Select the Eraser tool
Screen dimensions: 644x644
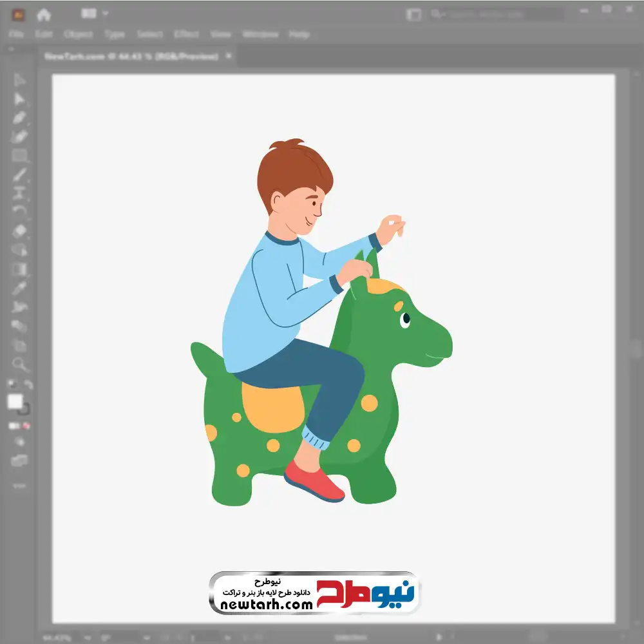click(19, 231)
